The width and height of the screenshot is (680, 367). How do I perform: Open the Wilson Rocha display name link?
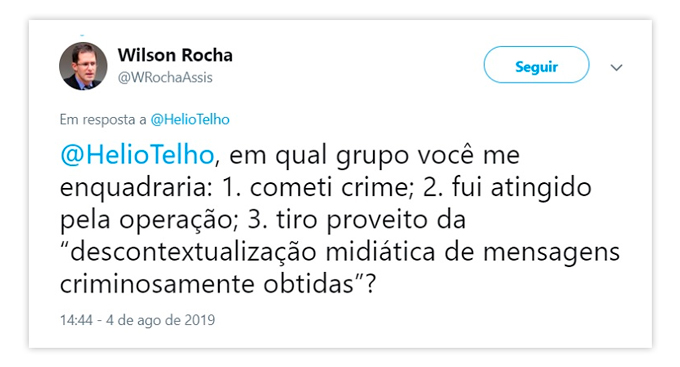(175, 55)
